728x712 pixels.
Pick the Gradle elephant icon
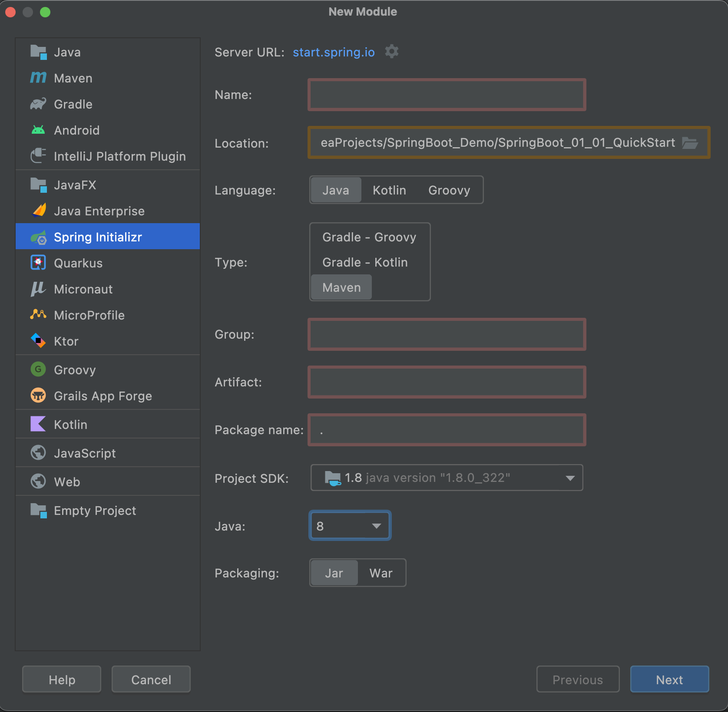coord(38,104)
